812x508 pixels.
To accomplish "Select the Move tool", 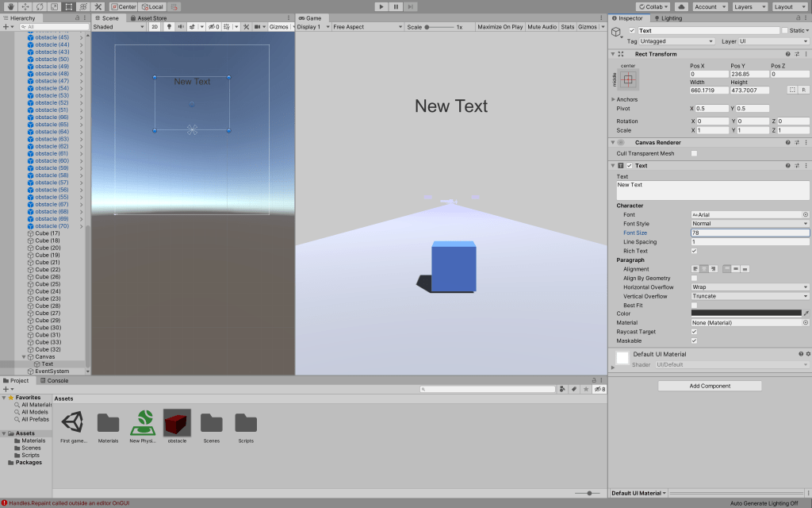I will tap(25, 6).
